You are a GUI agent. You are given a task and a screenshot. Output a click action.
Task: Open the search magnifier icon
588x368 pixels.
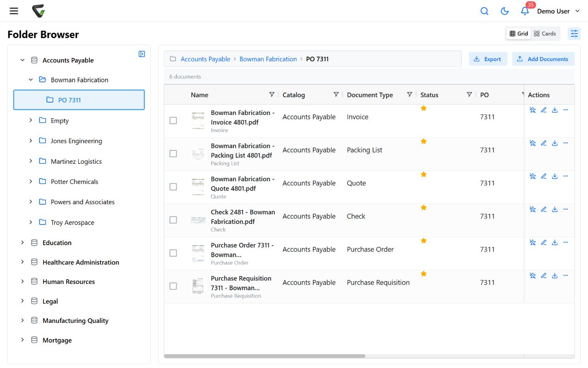484,11
